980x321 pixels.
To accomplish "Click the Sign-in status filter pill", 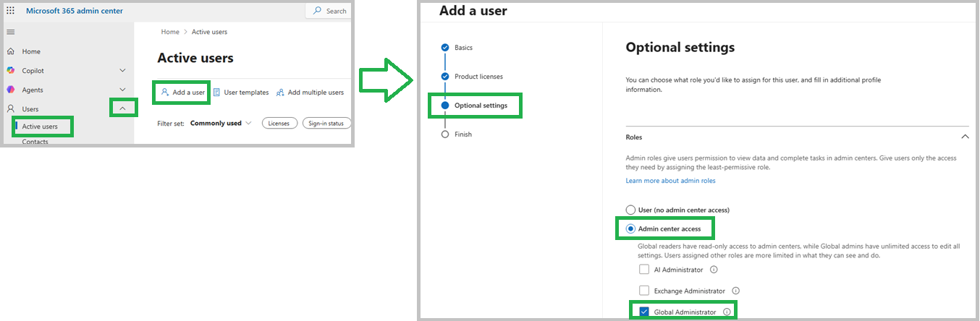I will (326, 124).
